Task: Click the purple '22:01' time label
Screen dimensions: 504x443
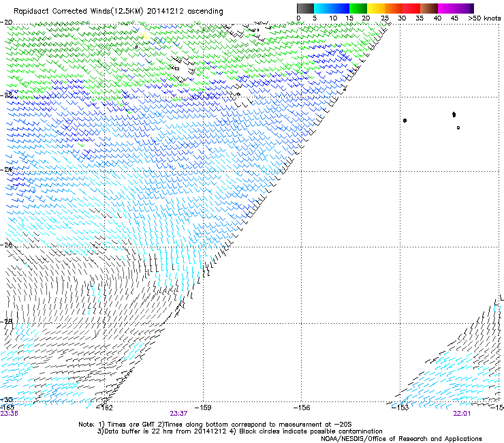Action: pyautogui.click(x=462, y=414)
